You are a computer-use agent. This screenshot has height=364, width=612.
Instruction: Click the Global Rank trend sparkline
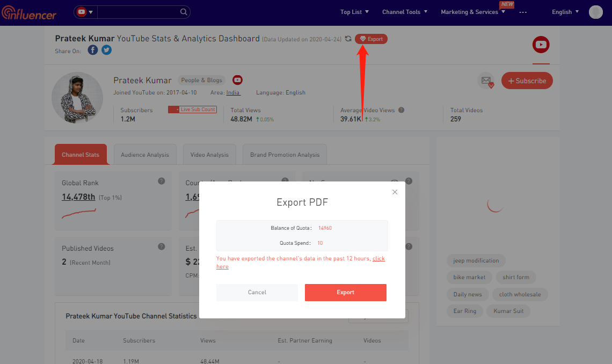tap(79, 213)
